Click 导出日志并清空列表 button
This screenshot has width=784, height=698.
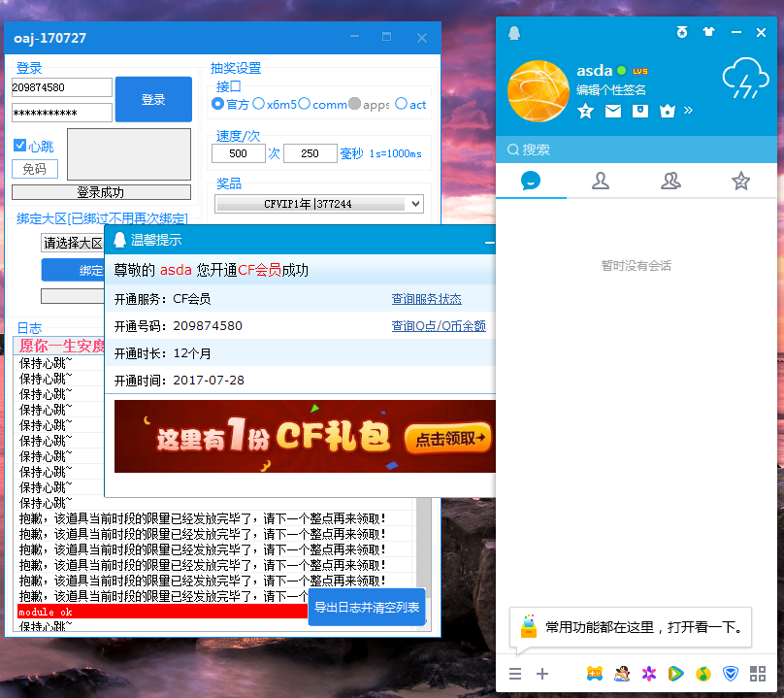tap(367, 608)
